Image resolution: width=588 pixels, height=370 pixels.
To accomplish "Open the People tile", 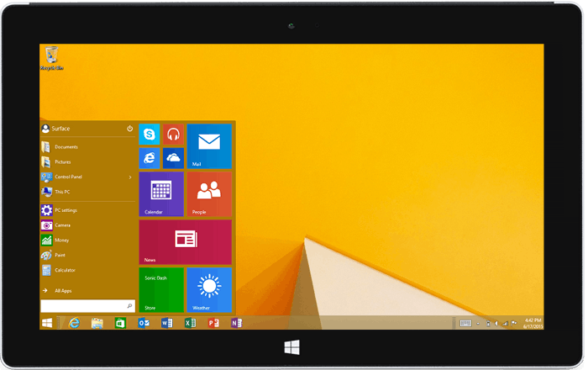I will (x=208, y=194).
